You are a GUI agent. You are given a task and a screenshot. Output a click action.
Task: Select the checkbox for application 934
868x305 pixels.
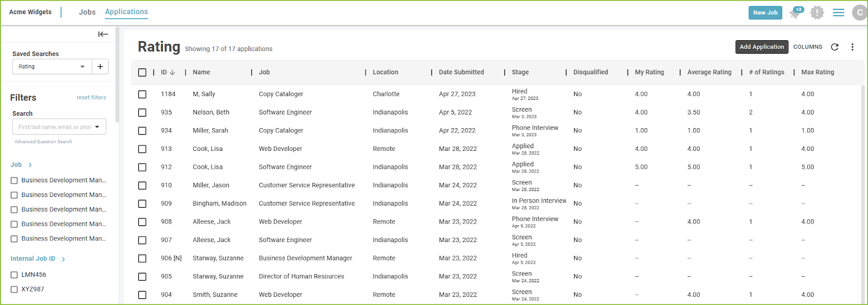[142, 131]
